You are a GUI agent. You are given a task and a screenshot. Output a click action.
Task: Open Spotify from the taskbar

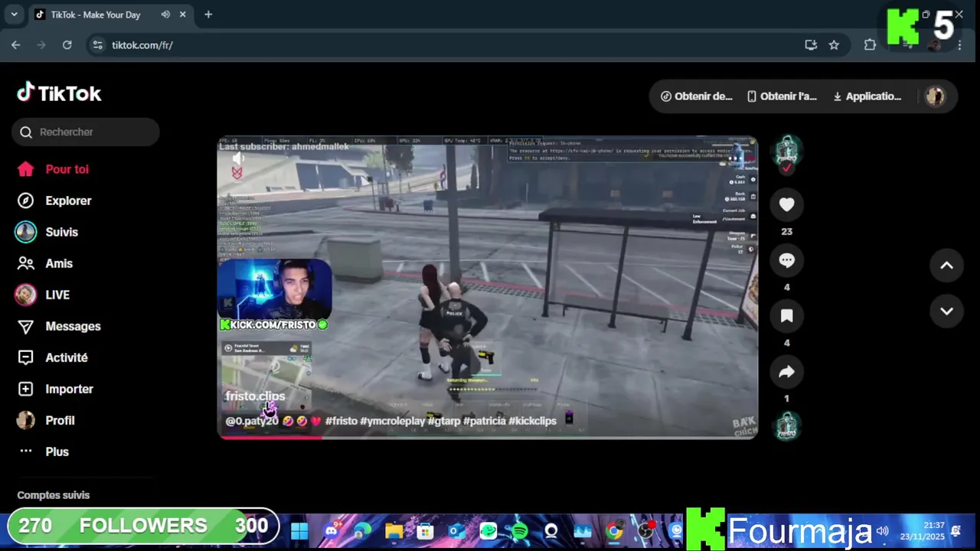tap(519, 531)
